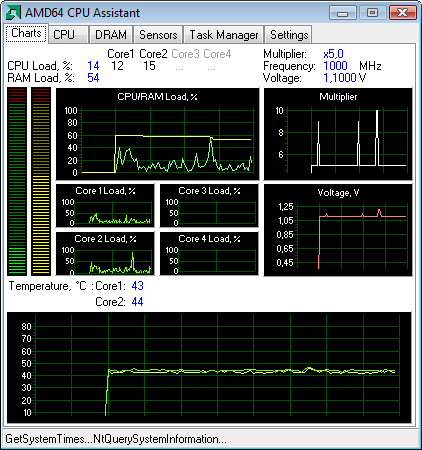Select the Charts tab
The width and height of the screenshot is (422, 450).
point(27,33)
